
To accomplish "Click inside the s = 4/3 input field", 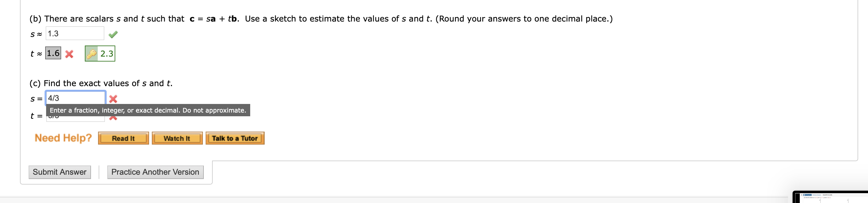I will [x=74, y=98].
